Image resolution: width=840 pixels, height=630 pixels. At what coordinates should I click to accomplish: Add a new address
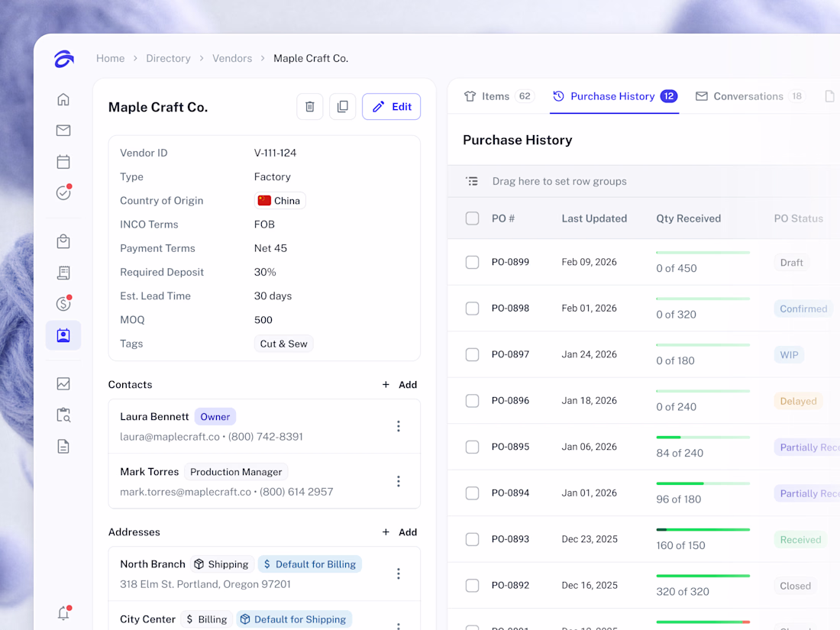click(399, 532)
